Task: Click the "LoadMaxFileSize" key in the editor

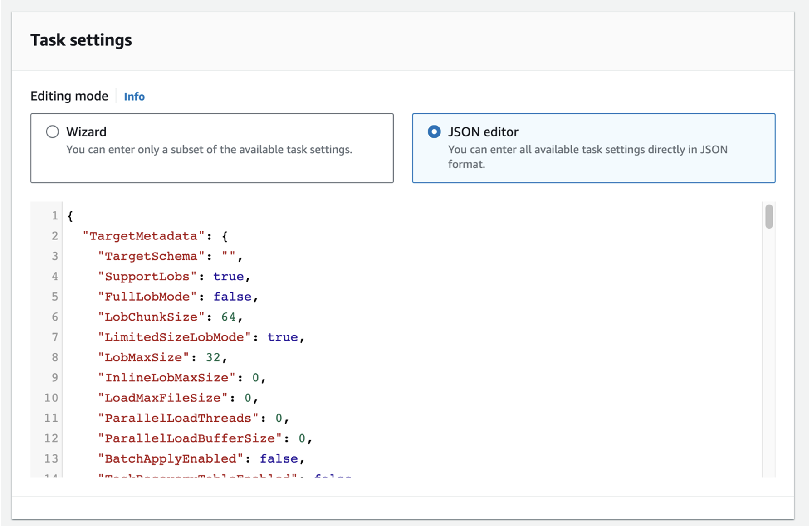Action: tap(163, 398)
